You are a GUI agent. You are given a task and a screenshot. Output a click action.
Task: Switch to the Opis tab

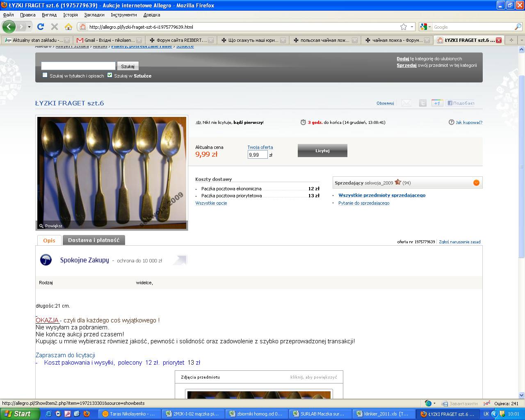49,240
